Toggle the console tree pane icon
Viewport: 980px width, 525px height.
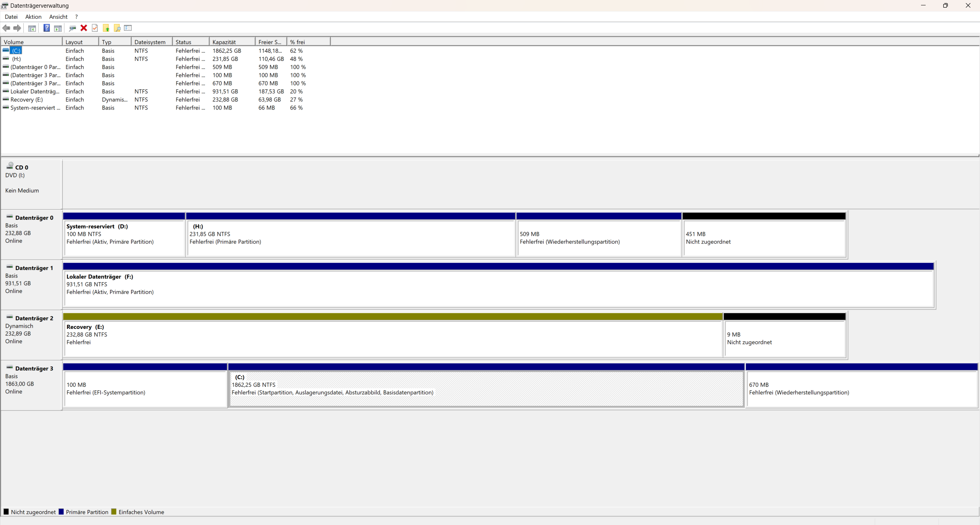[x=32, y=28]
